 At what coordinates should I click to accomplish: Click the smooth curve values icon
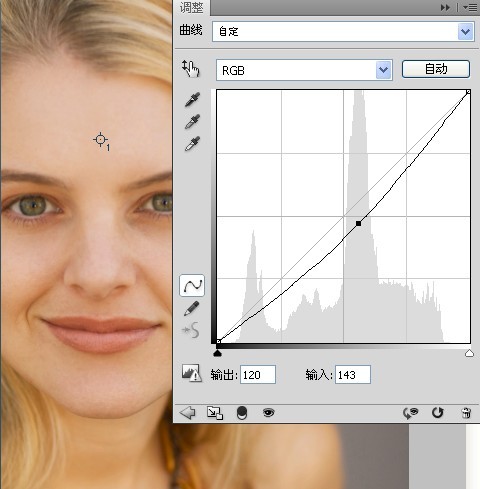[191, 330]
